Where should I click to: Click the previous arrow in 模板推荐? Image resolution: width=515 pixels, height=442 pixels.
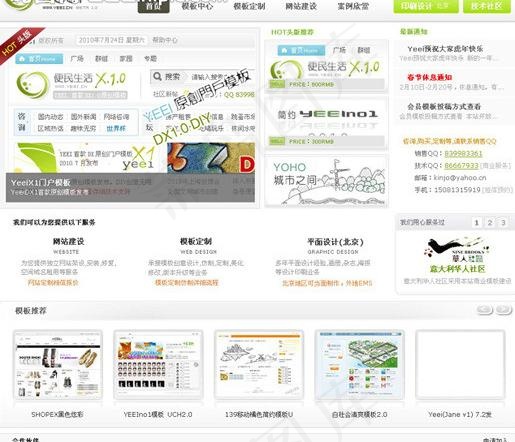click(x=485, y=310)
